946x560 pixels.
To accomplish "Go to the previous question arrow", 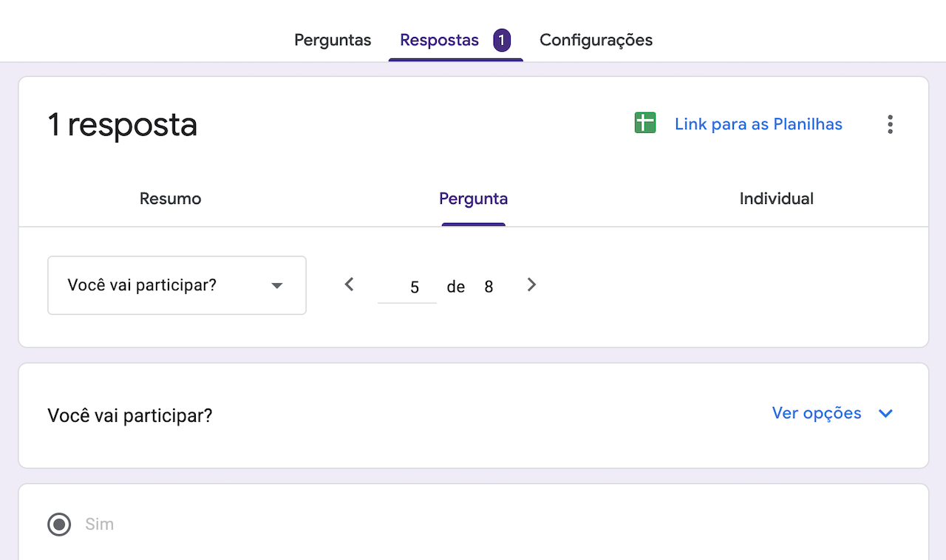I will [x=350, y=284].
